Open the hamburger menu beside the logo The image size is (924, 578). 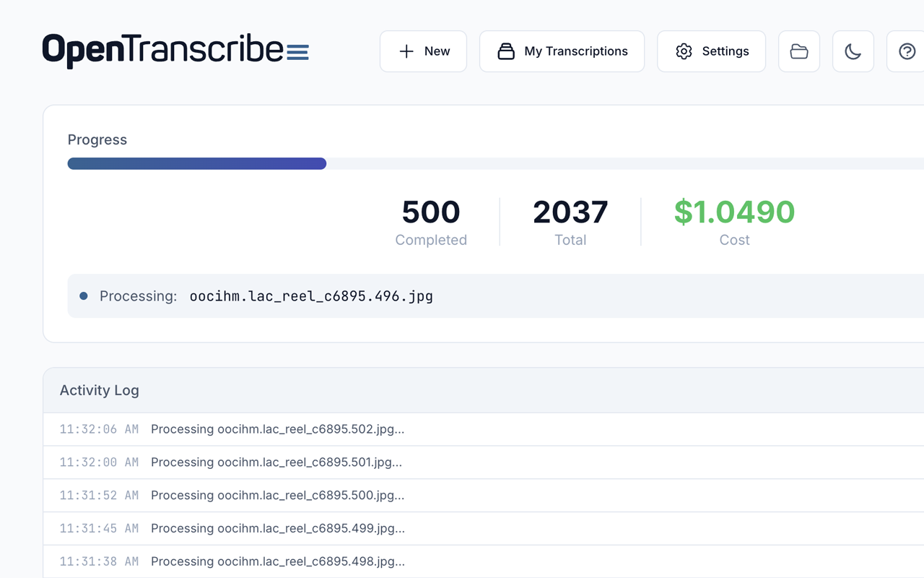tap(297, 52)
